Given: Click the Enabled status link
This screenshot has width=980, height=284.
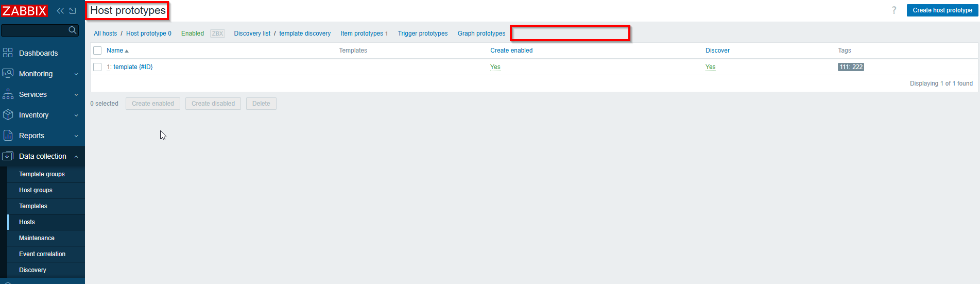Looking at the screenshot, I should (193, 34).
